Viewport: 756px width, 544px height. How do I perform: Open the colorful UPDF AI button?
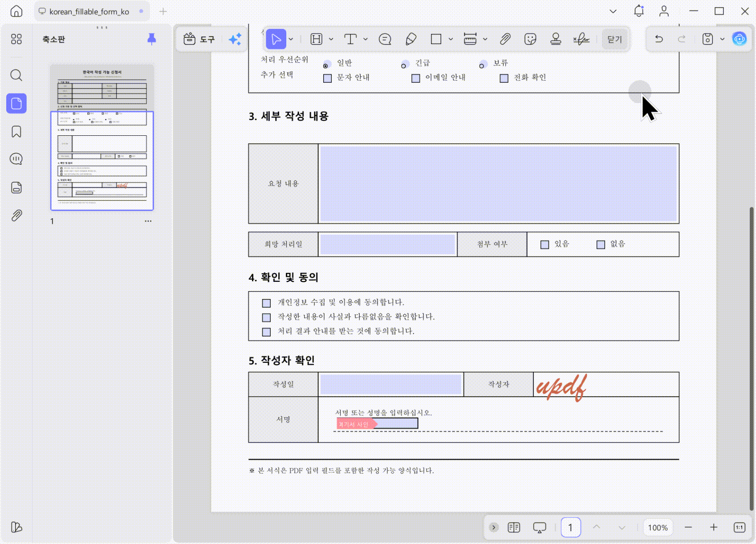click(739, 39)
